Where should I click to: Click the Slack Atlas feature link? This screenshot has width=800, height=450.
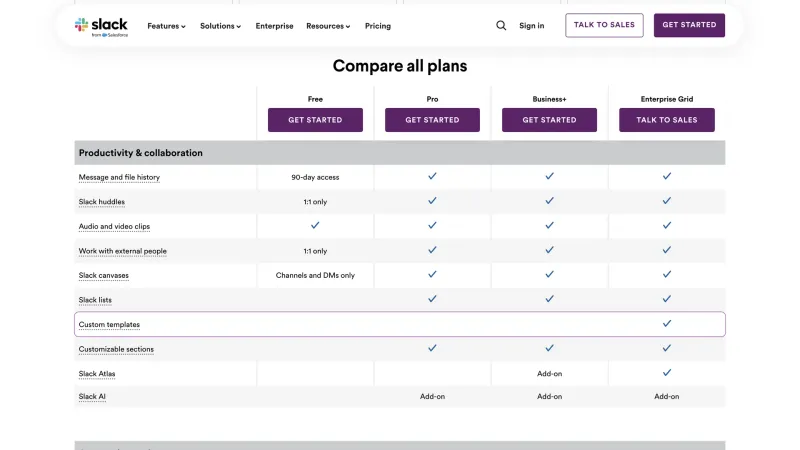[97, 373]
